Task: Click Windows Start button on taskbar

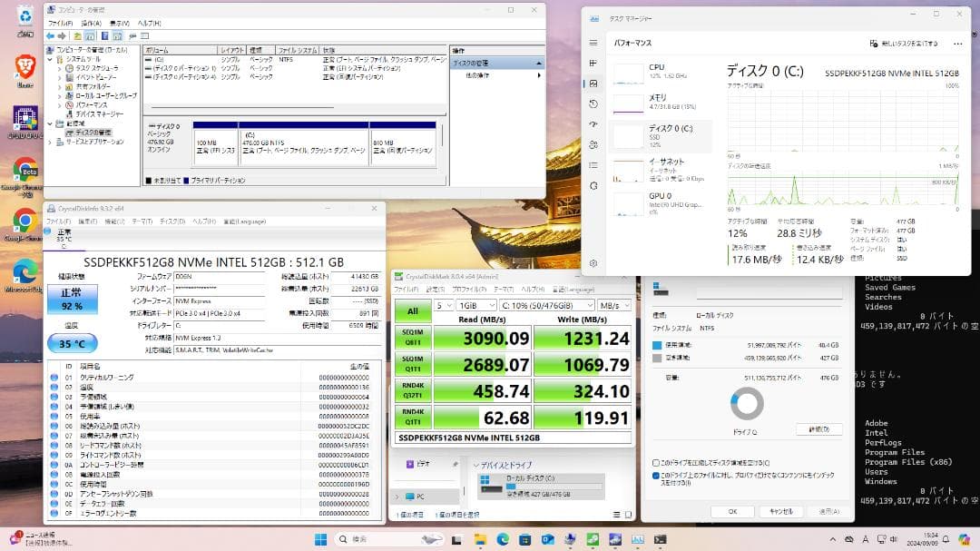Action: tap(320, 539)
